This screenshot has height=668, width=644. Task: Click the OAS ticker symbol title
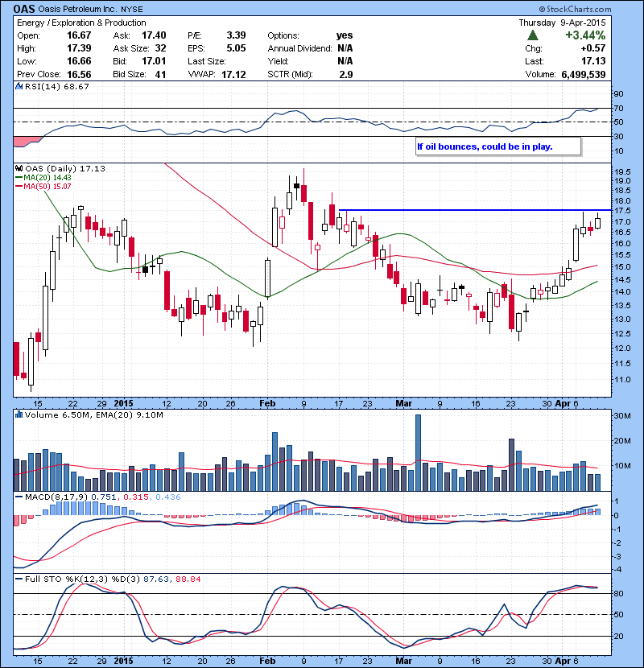point(24,9)
